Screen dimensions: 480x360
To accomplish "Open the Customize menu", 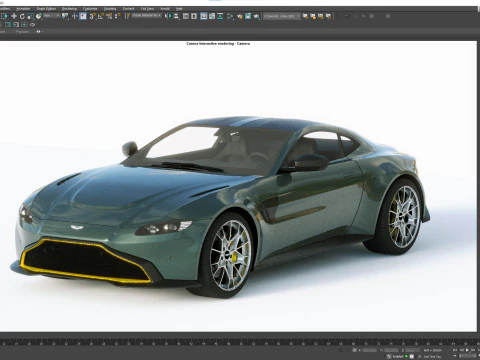I will tap(90, 9).
